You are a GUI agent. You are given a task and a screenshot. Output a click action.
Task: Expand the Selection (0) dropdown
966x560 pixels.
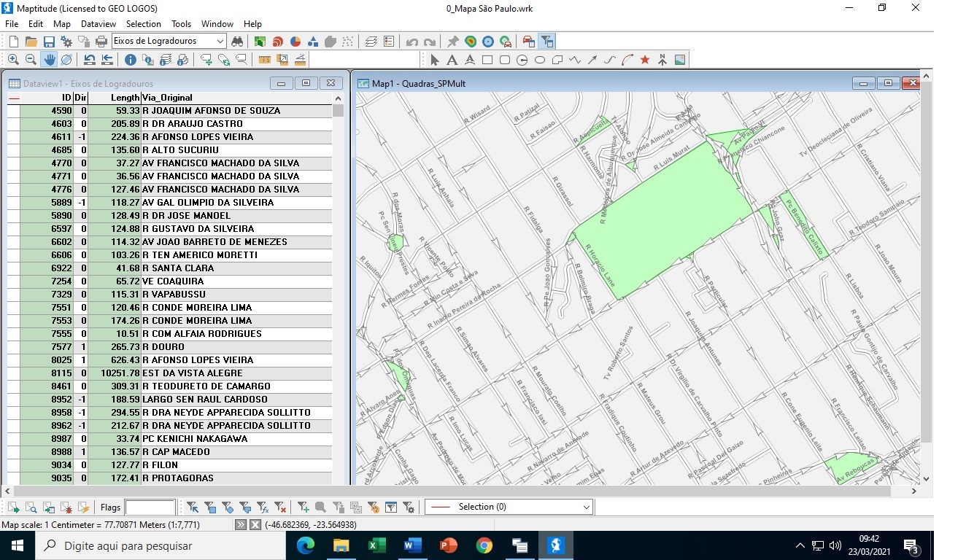point(587,507)
